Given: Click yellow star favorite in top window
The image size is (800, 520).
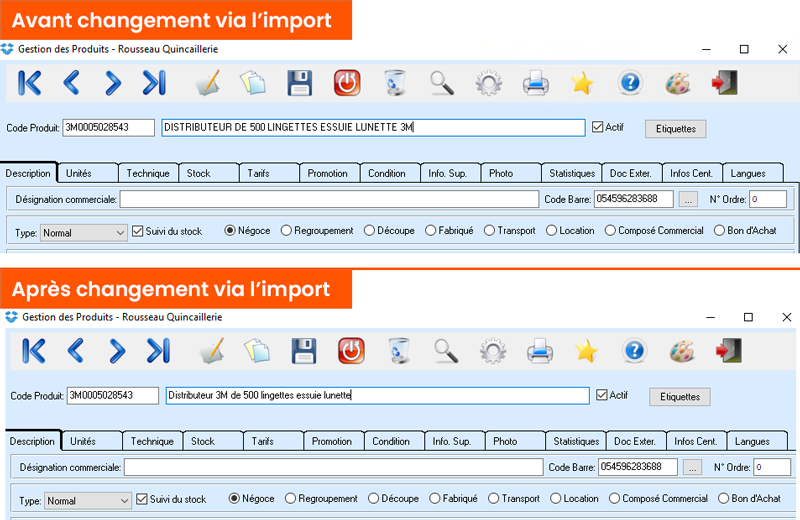Looking at the screenshot, I should 582,83.
